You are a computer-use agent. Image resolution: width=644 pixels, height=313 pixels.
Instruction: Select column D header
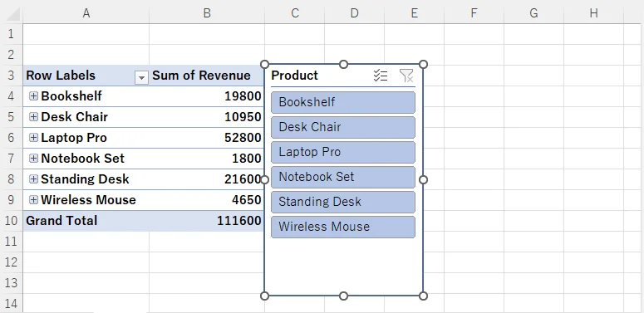tap(354, 13)
